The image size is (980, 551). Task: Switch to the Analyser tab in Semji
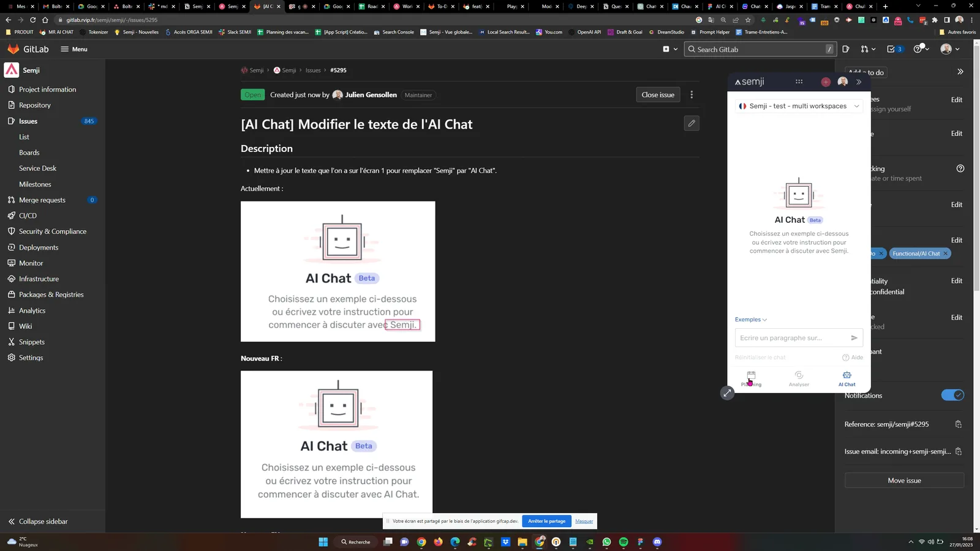click(x=799, y=379)
